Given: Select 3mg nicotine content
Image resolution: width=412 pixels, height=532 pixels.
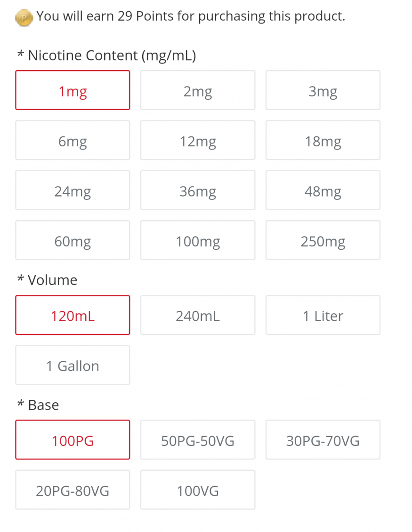Looking at the screenshot, I should [323, 90].
